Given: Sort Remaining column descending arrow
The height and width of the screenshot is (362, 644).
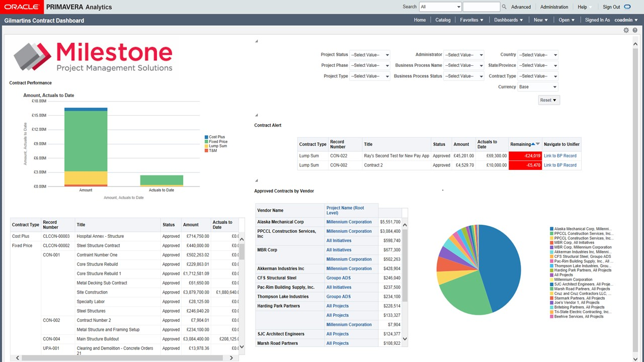Looking at the screenshot, I should pos(538,144).
